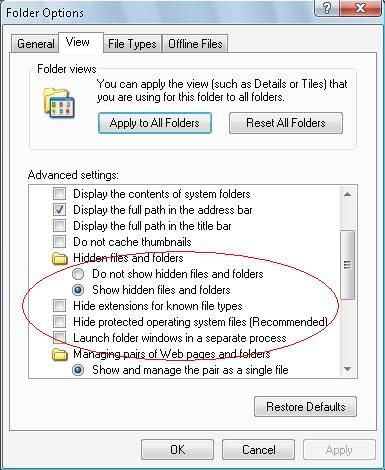Open the File Types tab
Viewport: 385px width, 470px height.
132,44
